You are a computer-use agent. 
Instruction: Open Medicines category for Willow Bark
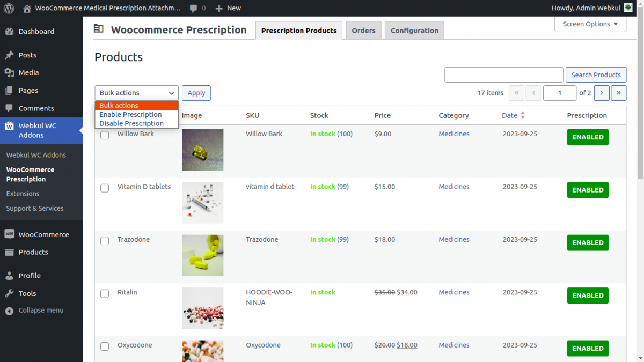[x=454, y=134]
